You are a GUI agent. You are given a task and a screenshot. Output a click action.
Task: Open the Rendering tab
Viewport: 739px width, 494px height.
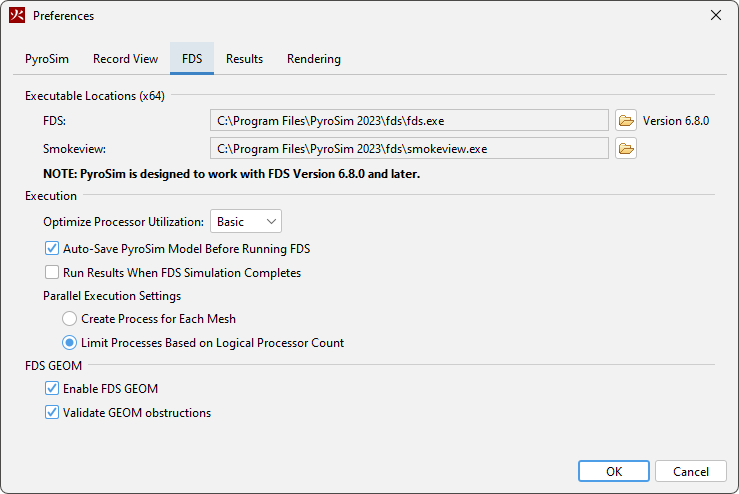(314, 59)
